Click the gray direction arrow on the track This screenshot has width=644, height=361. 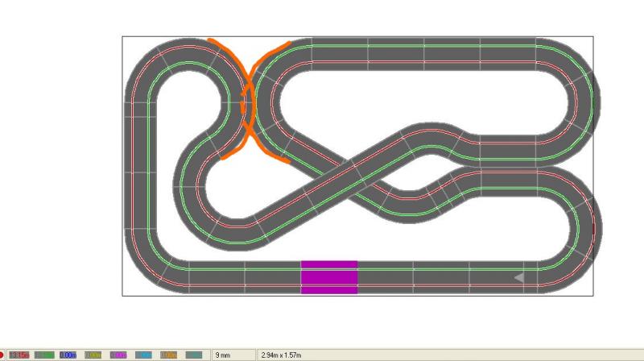[519, 277]
